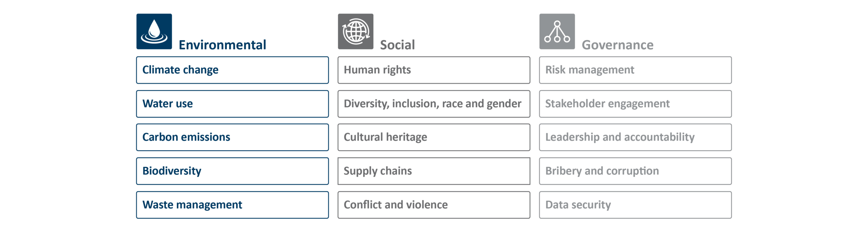The width and height of the screenshot is (868, 232).
Task: Choose the Biodiversity box
Action: (232, 171)
